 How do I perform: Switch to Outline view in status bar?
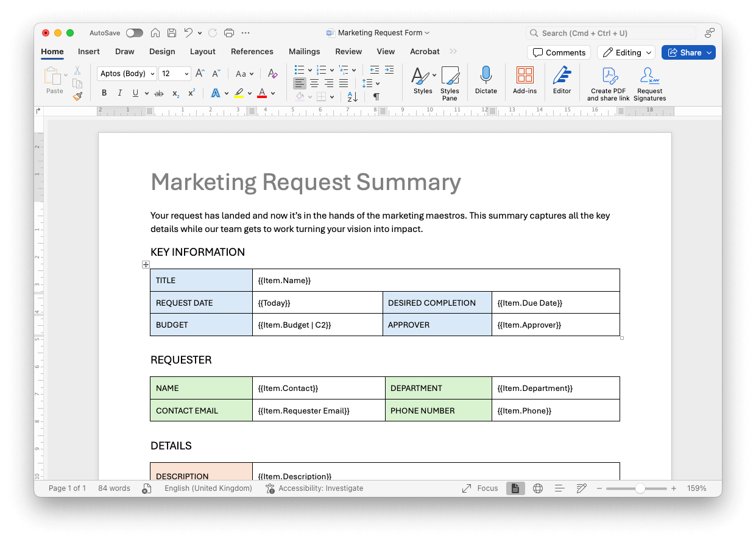[560, 488]
